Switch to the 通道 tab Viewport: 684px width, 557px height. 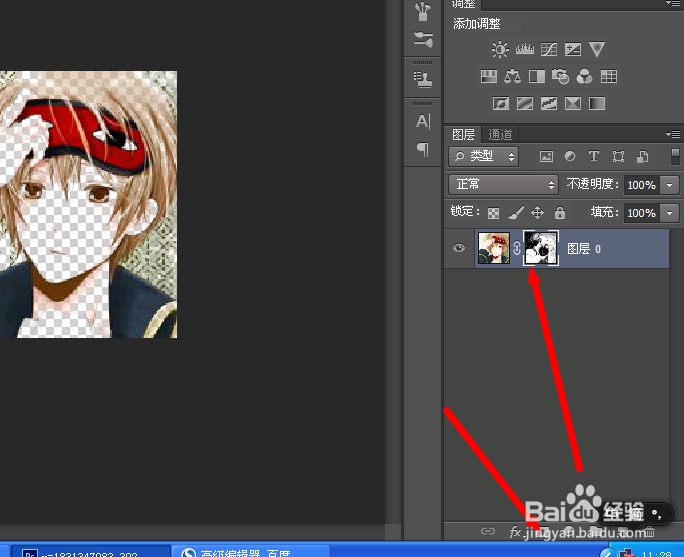[x=500, y=135]
